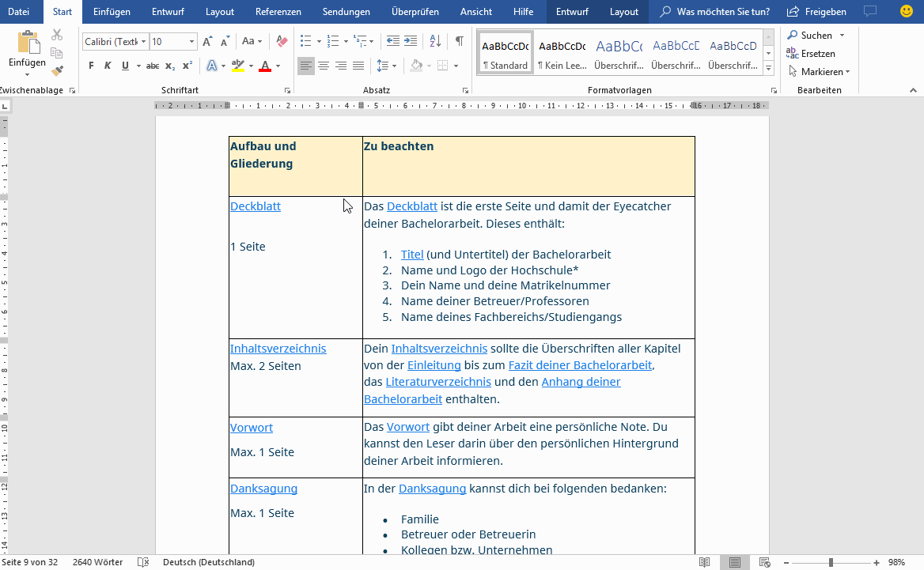Follow the Inhaltsverzeichnis link in left column
Viewport: 924px width, 570px height.
pos(278,349)
